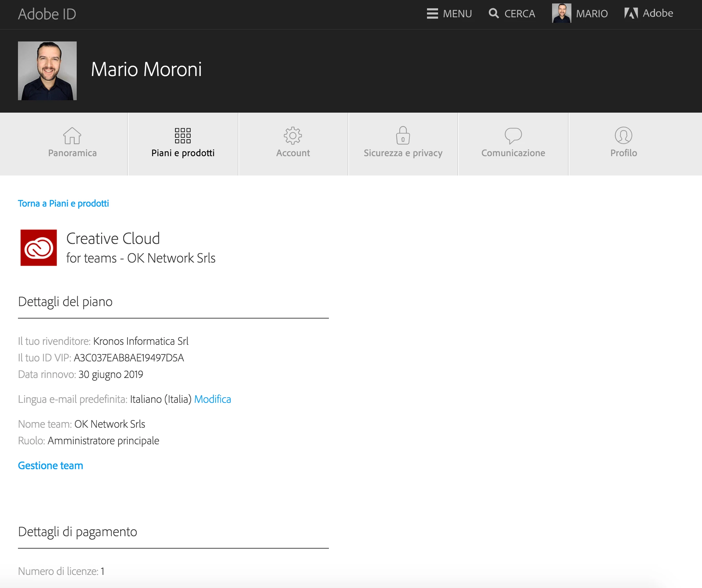Open the Comunicazione tab
702x588 pixels.
[513, 144]
